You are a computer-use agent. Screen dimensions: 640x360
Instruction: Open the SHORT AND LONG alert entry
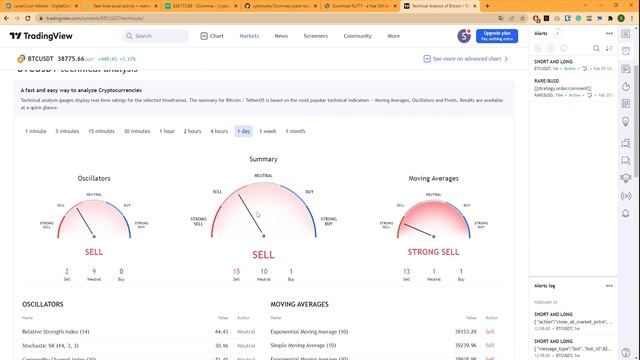[x=573, y=65]
